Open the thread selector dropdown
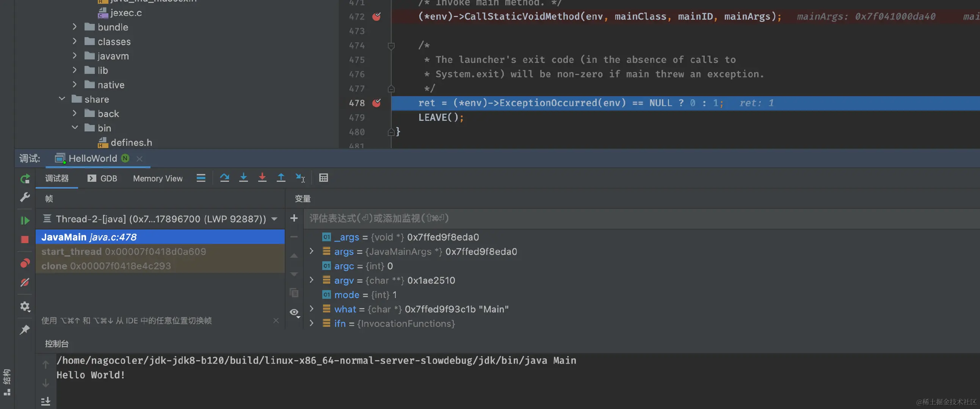The height and width of the screenshot is (409, 980). tap(274, 219)
